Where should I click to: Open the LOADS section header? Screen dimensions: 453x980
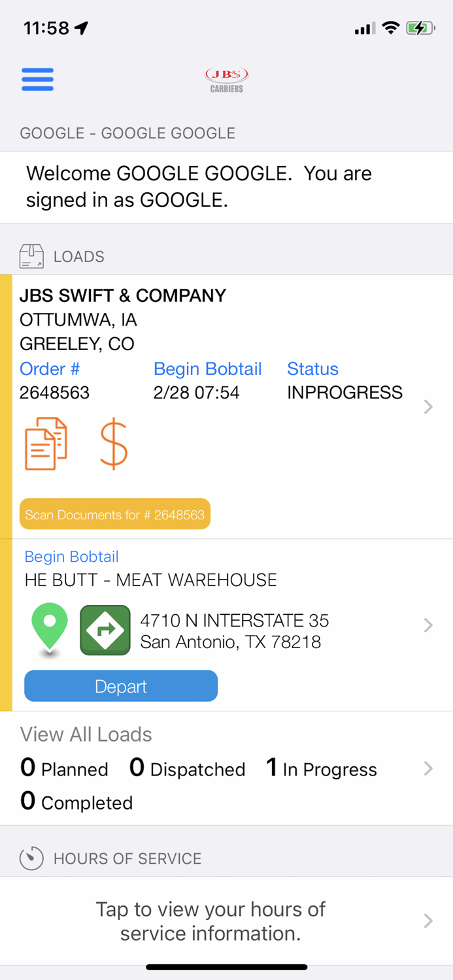coord(78,256)
